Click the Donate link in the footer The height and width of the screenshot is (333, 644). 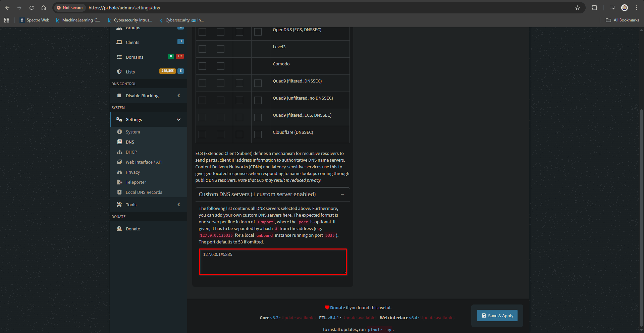337,308
